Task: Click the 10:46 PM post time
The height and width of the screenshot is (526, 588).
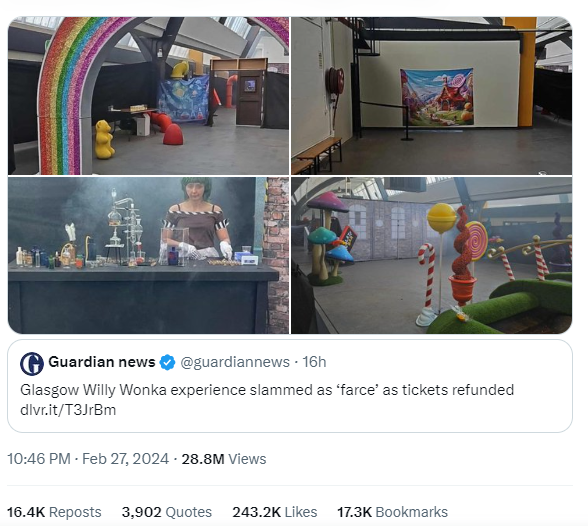Action: click(x=39, y=459)
